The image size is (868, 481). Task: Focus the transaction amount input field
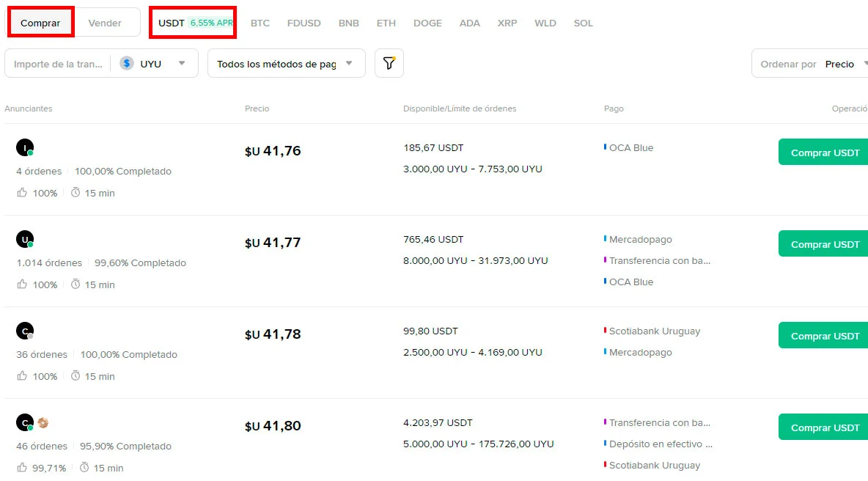58,64
